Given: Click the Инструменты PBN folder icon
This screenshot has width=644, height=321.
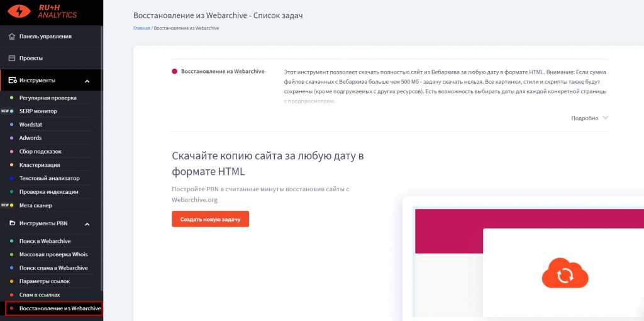Looking at the screenshot, I should pos(11,223).
